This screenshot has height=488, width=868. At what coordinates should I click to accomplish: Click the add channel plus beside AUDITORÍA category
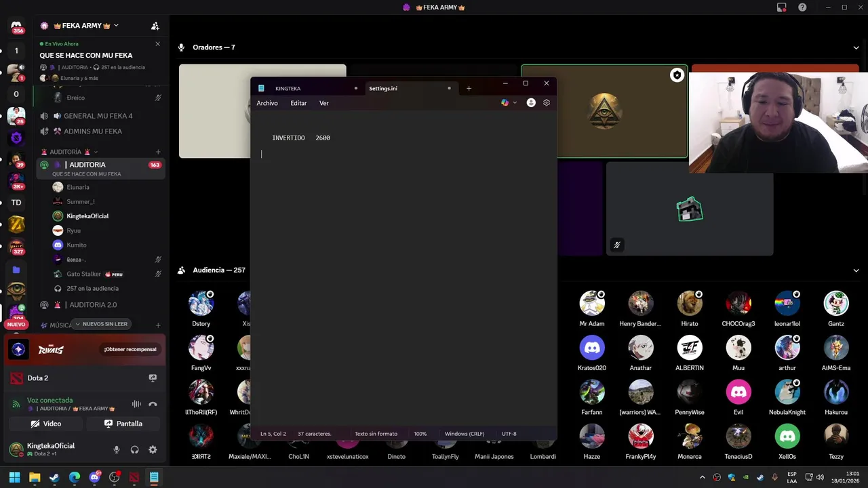158,152
